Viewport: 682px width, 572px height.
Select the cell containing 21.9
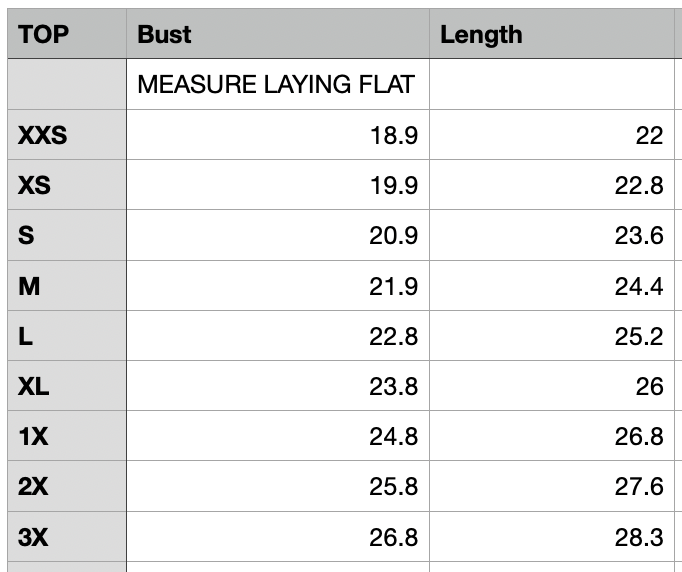coord(278,286)
